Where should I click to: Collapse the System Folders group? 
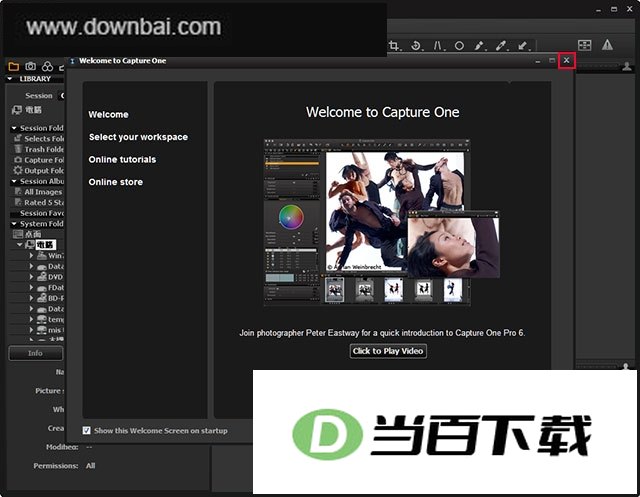coord(14,224)
